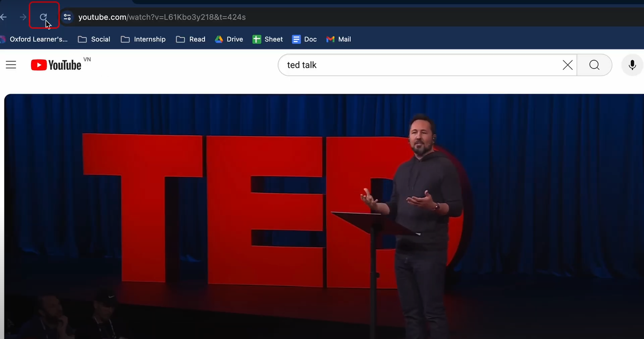Open the Mail bookmark

click(x=338, y=39)
